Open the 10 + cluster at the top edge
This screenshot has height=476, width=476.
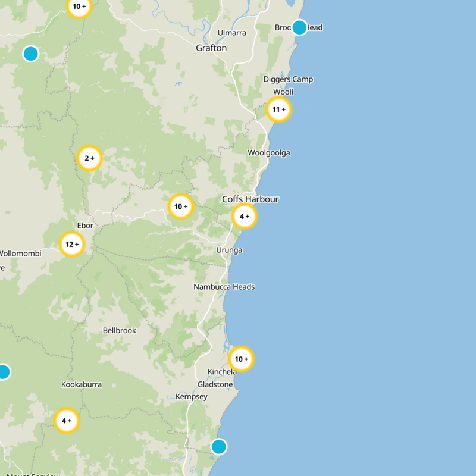click(79, 7)
